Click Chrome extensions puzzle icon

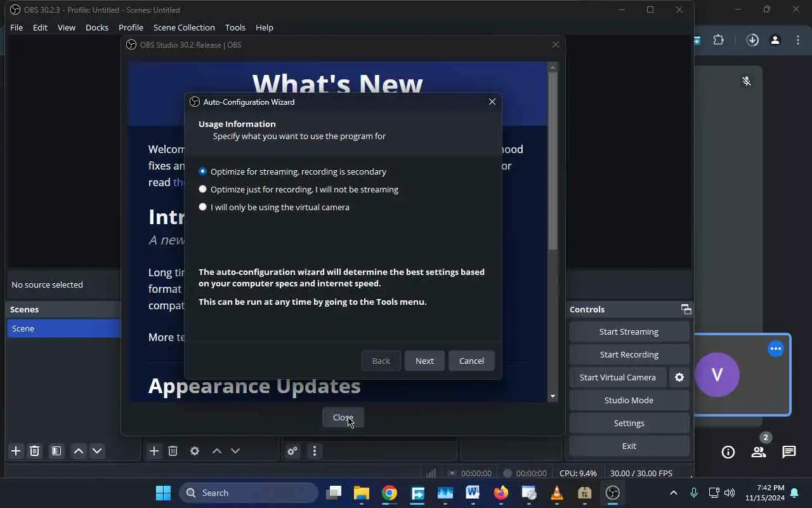point(718,40)
